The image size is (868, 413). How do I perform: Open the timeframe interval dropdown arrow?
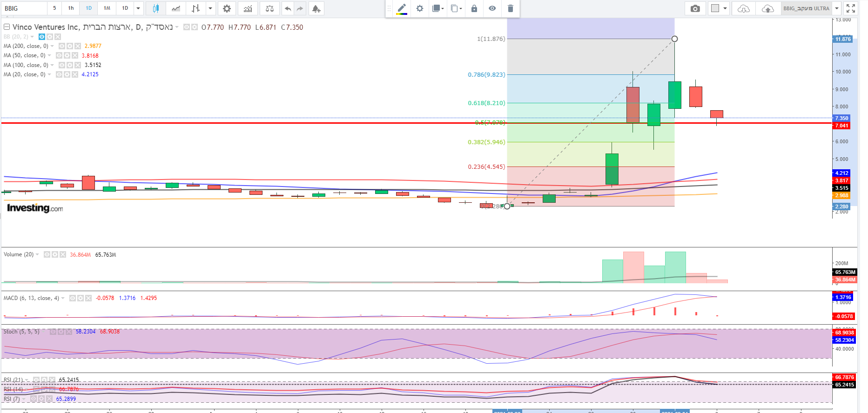pos(138,8)
